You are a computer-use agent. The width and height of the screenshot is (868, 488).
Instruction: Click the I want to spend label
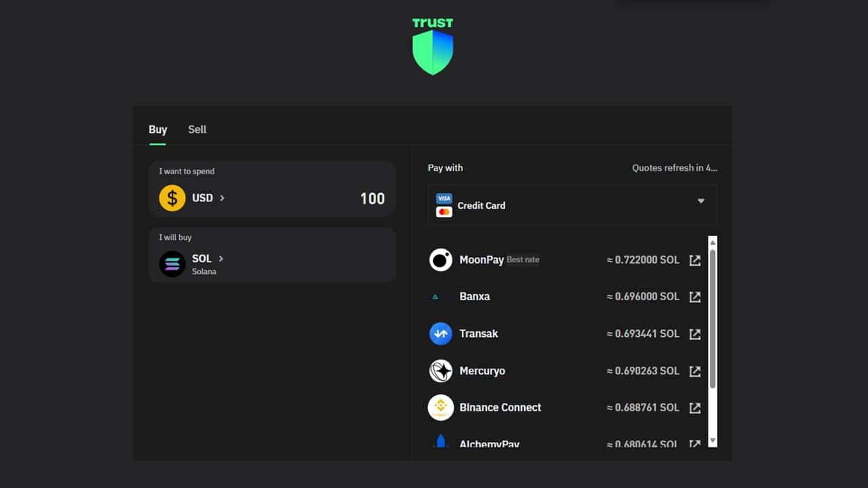point(187,171)
